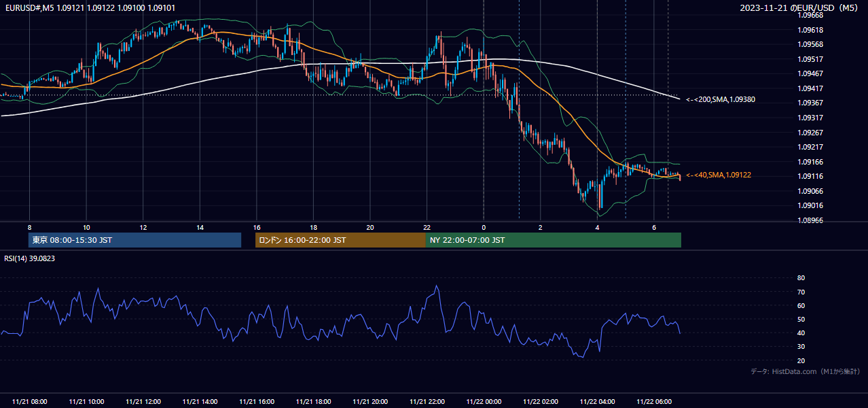The image size is (868, 408).
Task: Click price level 1.09618 on axis
Action: tap(810, 30)
